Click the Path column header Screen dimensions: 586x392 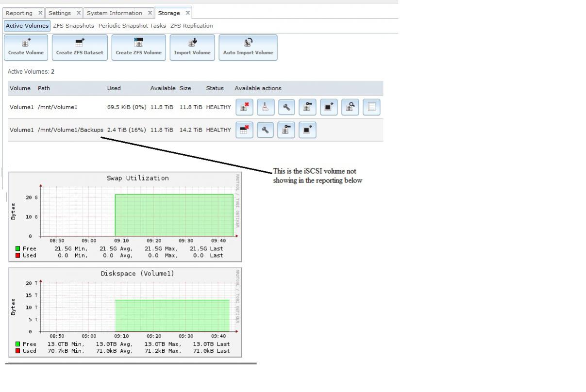tap(44, 88)
